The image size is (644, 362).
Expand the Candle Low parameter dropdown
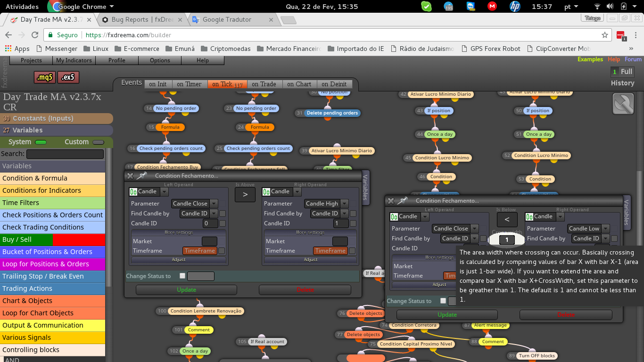pos(589,229)
